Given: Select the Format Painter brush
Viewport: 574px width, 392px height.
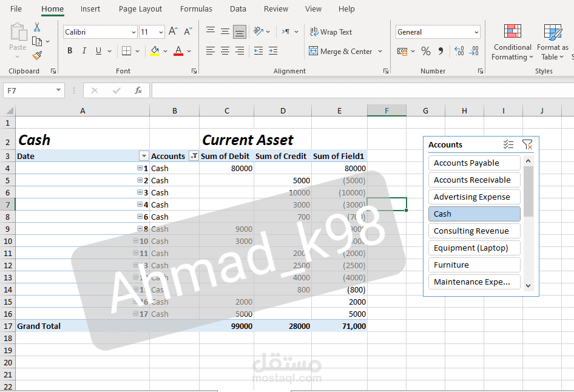Looking at the screenshot, I should click(37, 56).
